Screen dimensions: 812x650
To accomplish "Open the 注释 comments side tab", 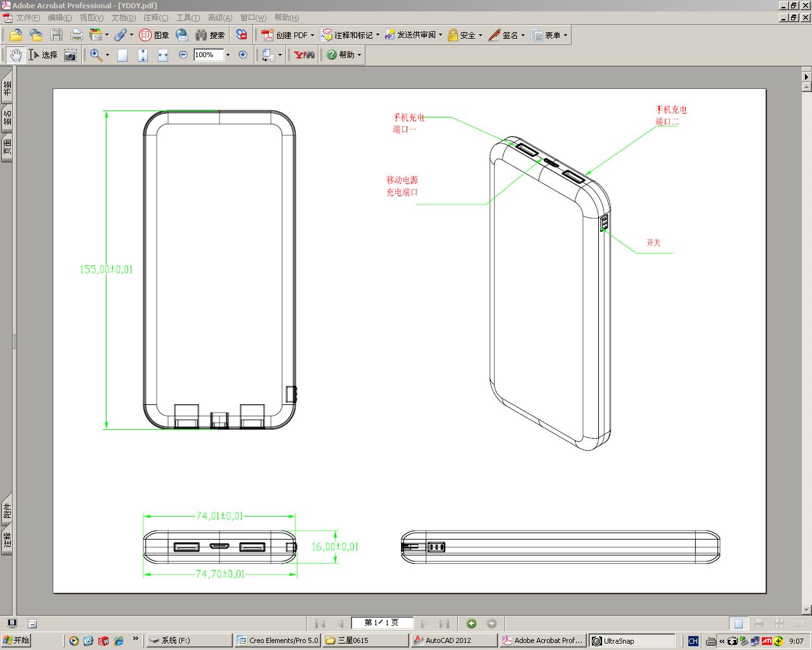I will (7, 540).
